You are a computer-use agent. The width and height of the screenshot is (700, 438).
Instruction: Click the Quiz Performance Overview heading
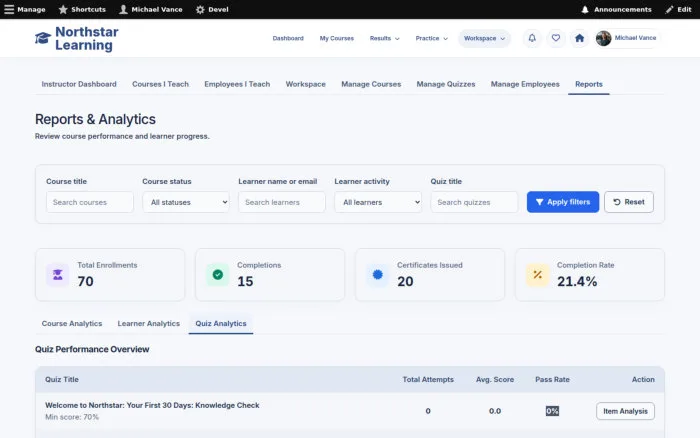point(92,349)
